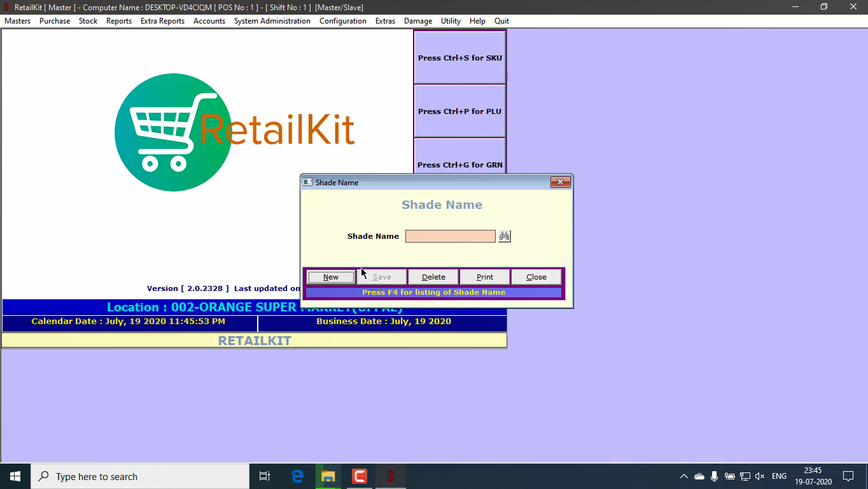868x489 pixels.
Task: Click the Location 002-ORANGE SUPER MARKET banner
Action: (x=255, y=307)
